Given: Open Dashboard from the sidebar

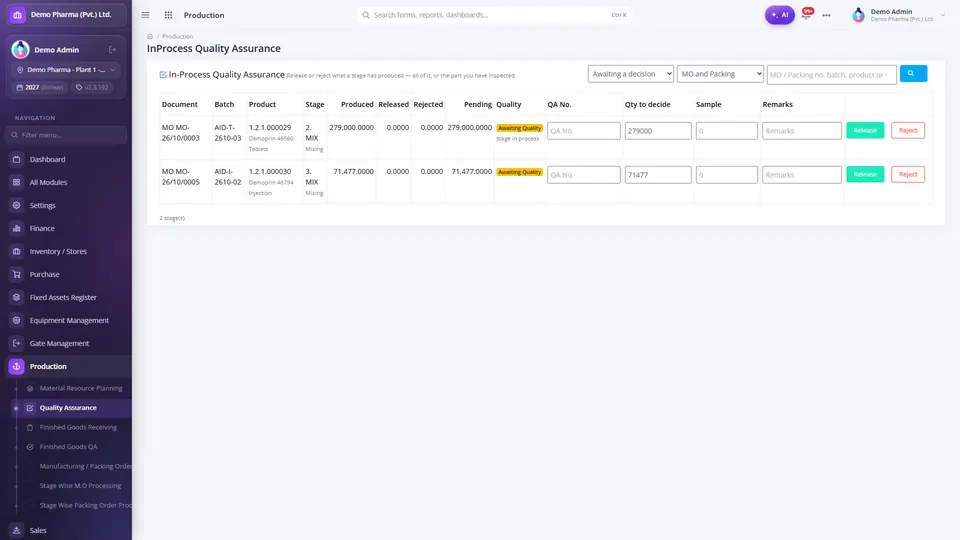Looking at the screenshot, I should coord(66,159).
